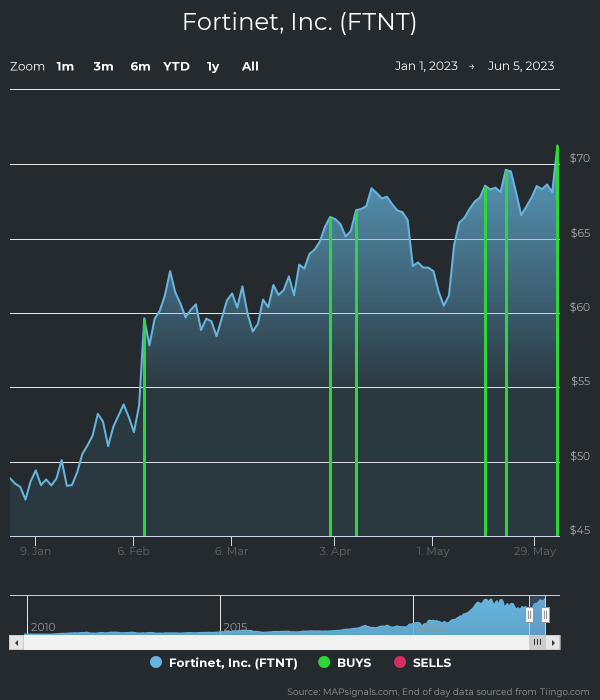Click the $70 axis label

coord(580,158)
